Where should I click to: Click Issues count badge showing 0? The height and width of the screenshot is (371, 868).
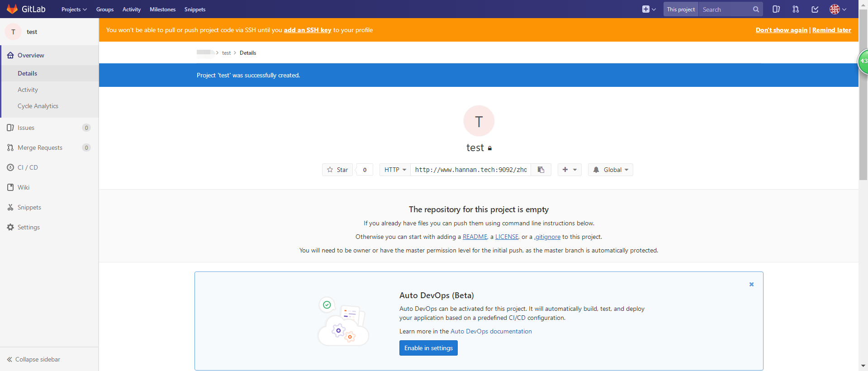pos(86,128)
